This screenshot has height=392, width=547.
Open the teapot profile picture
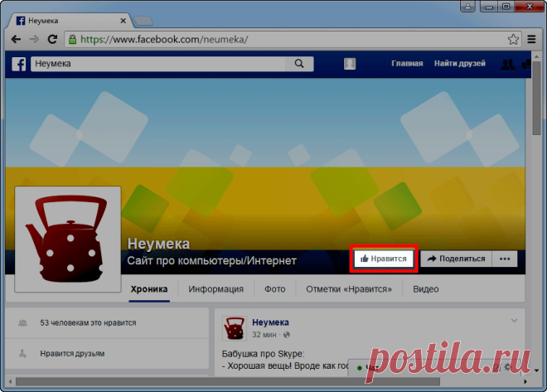pos(68,240)
